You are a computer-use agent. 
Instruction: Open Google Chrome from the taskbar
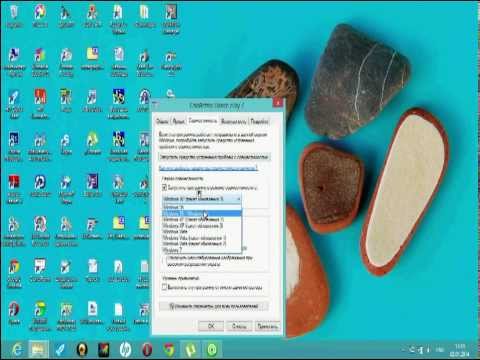(x=169, y=350)
